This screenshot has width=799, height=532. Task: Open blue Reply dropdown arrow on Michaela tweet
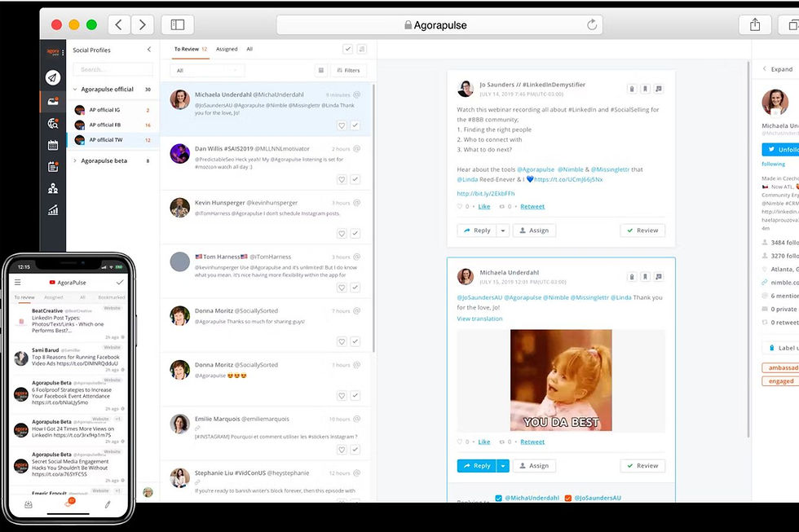pos(503,466)
